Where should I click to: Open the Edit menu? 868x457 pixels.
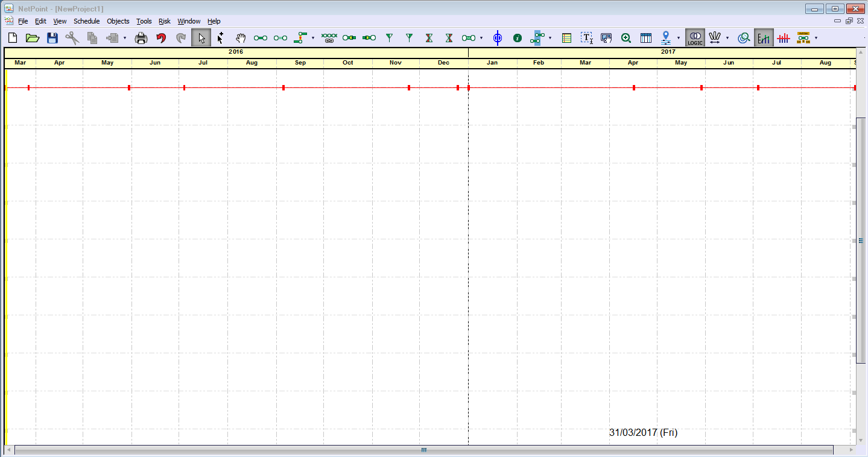40,21
